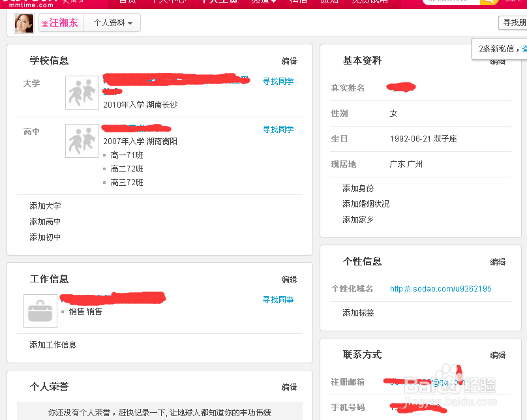This screenshot has height=420, width=527.
Task: Click the mmtime.com logo
Action: point(31,4)
